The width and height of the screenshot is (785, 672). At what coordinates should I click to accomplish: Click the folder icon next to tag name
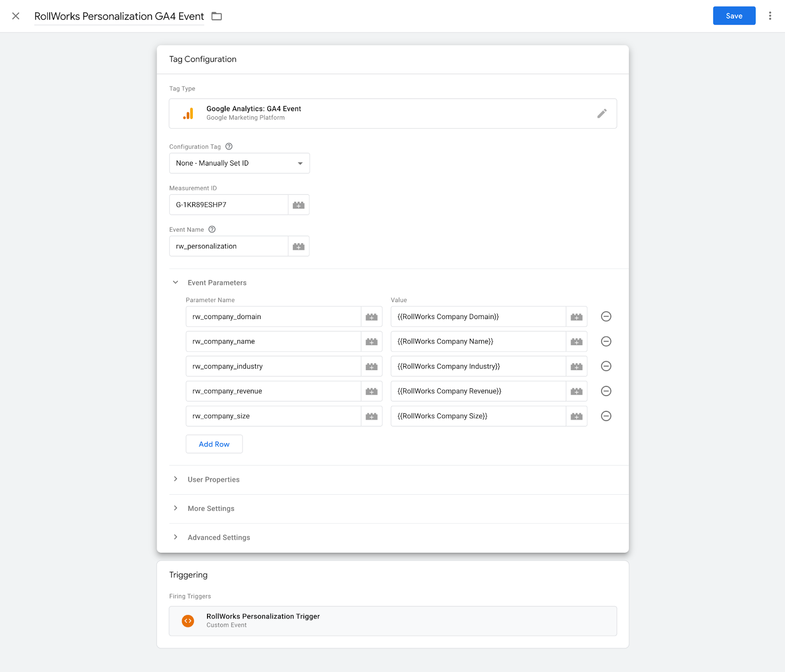[216, 16]
